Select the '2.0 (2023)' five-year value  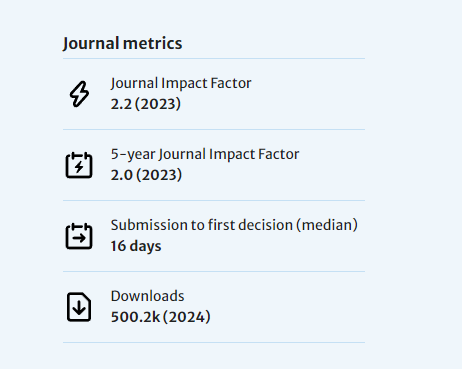click(x=146, y=175)
